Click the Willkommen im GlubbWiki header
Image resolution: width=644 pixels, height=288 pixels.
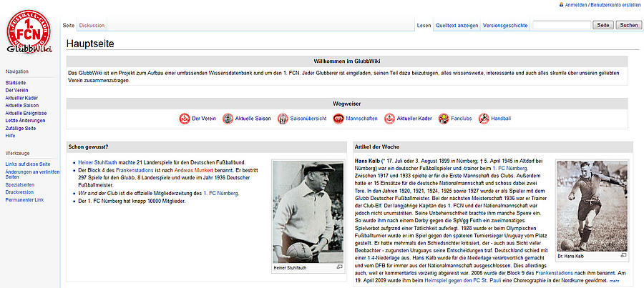(347, 61)
